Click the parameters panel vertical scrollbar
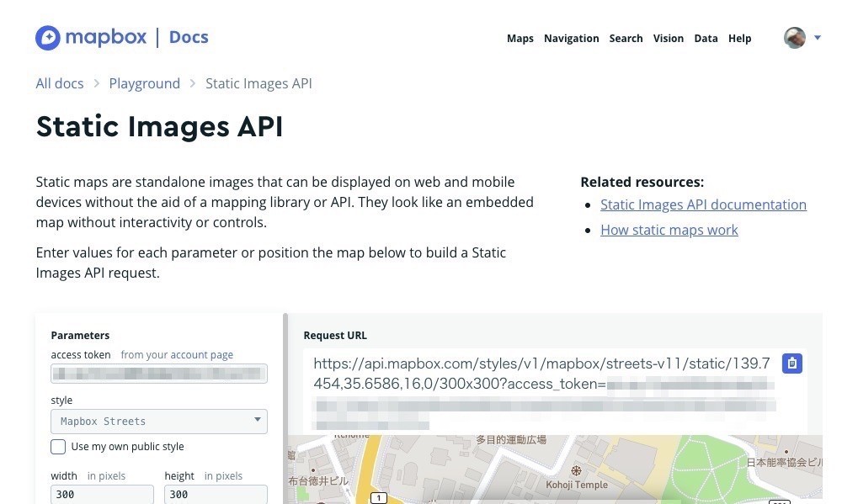Viewport: 858px width, 504px height. 285,408
